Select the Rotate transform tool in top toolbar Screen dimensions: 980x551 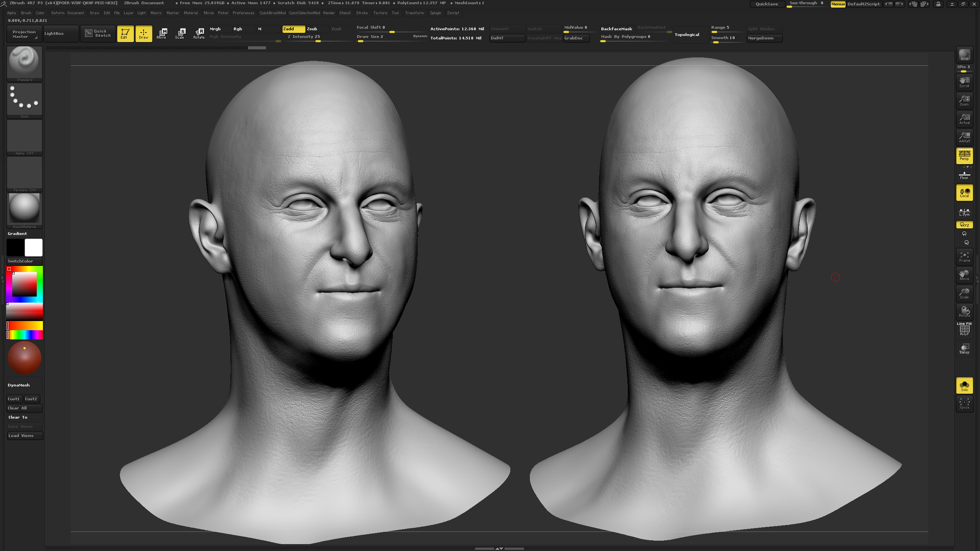pyautogui.click(x=199, y=34)
